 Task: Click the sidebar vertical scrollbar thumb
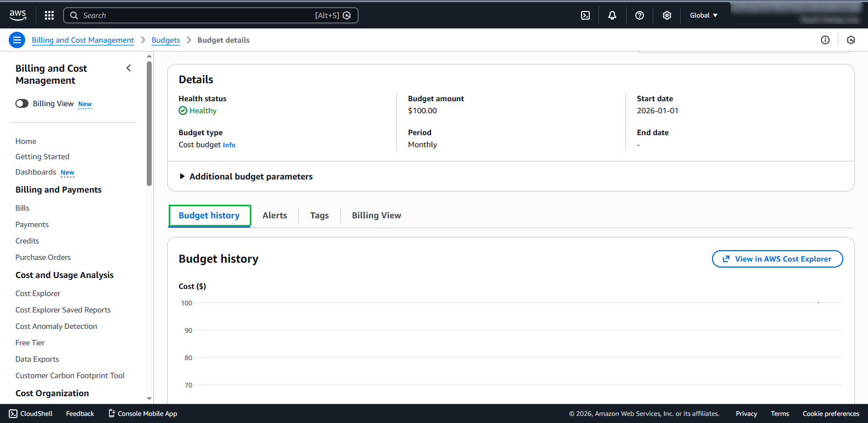(x=150, y=124)
